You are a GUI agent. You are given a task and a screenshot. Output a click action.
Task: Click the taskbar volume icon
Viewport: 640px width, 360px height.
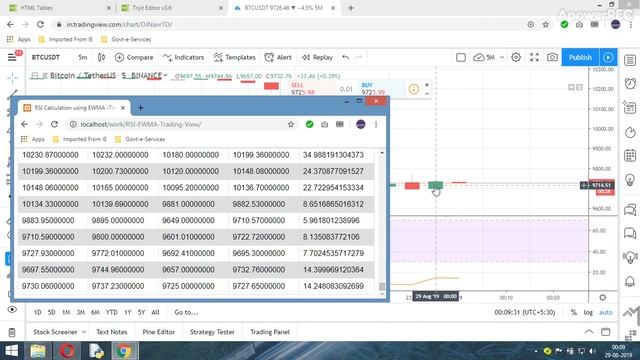pos(592,351)
